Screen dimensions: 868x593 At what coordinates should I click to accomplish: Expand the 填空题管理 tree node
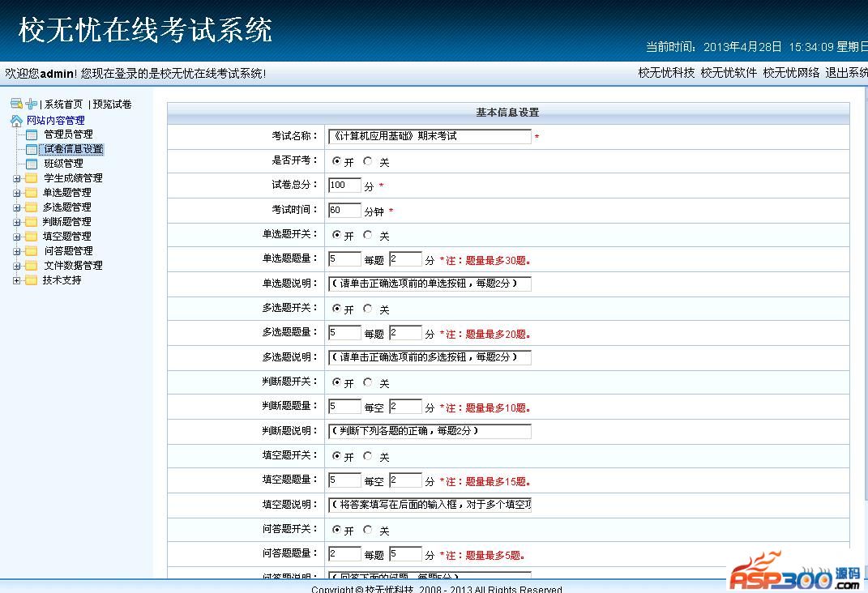coord(16,236)
